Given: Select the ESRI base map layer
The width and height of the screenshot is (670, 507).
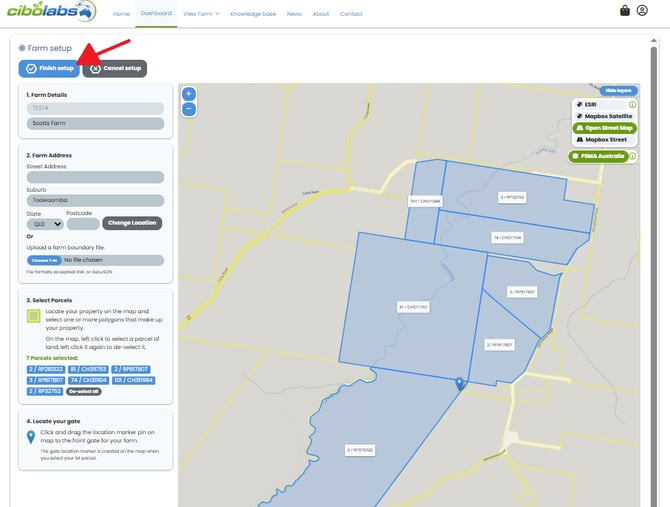Looking at the screenshot, I should [600, 104].
